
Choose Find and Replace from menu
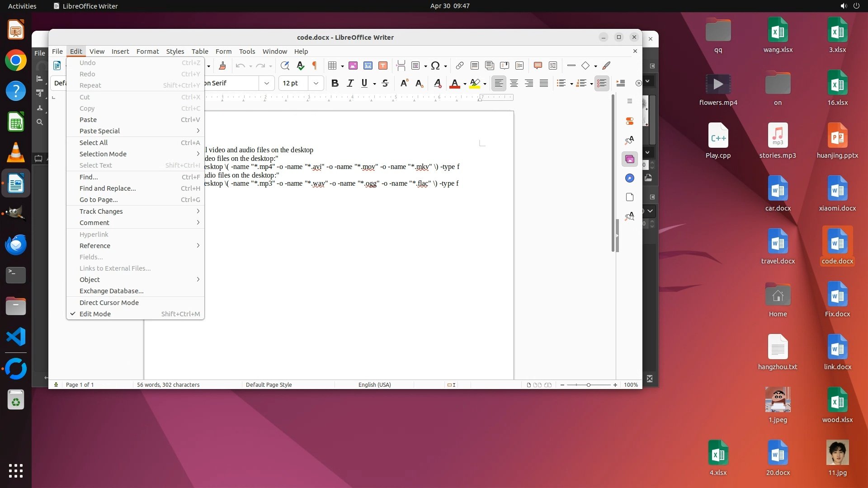[108, 188]
